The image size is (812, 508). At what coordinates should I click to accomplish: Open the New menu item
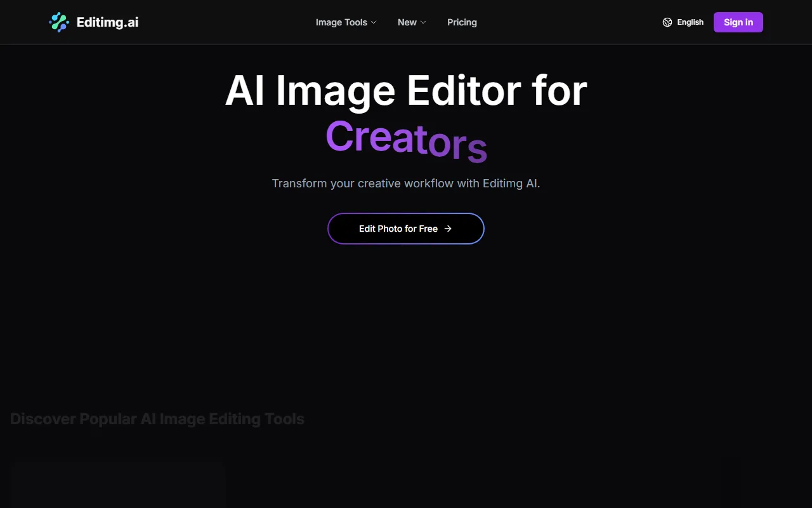[x=407, y=22]
